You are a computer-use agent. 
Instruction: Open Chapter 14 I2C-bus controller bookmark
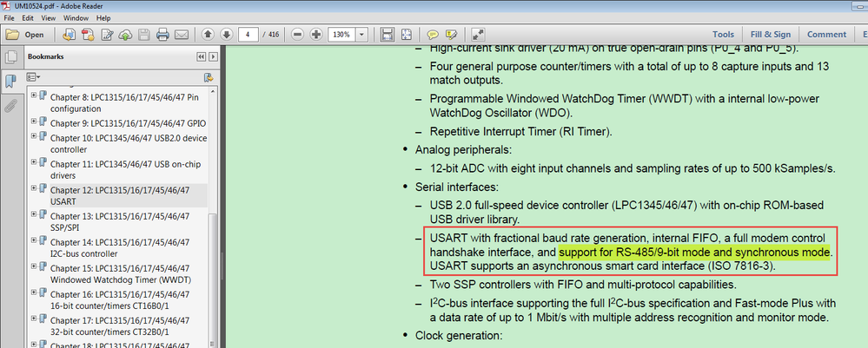tap(120, 248)
